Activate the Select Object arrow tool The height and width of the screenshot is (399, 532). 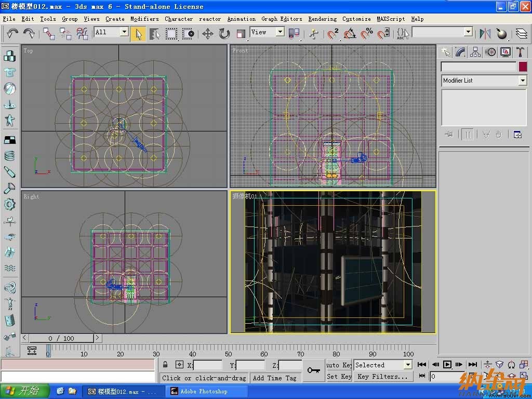click(138, 34)
